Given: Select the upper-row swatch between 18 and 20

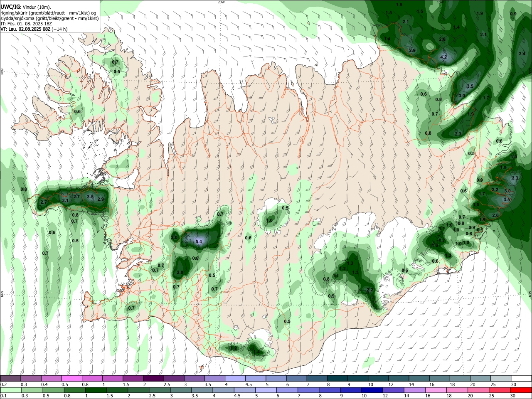Looking at the screenshot, I should pos(460,378).
